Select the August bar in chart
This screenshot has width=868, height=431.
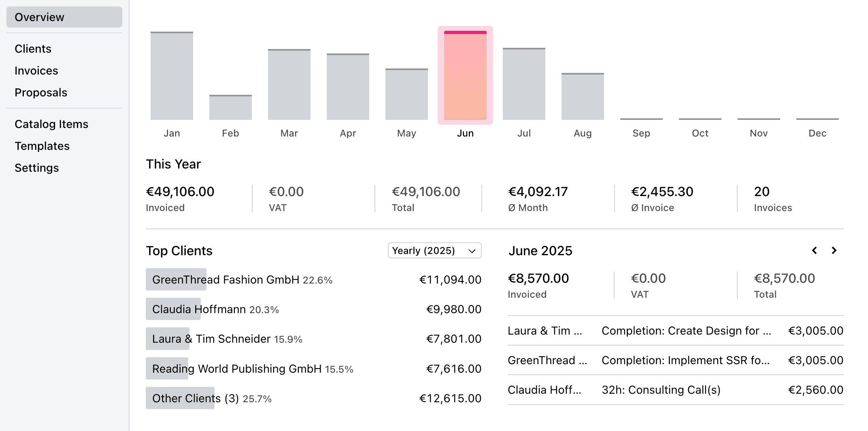pos(583,97)
